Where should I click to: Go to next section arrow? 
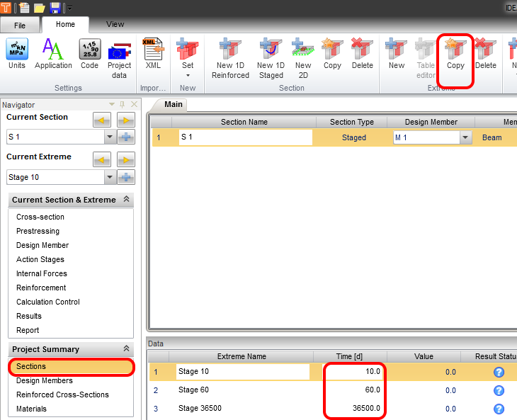pos(126,120)
